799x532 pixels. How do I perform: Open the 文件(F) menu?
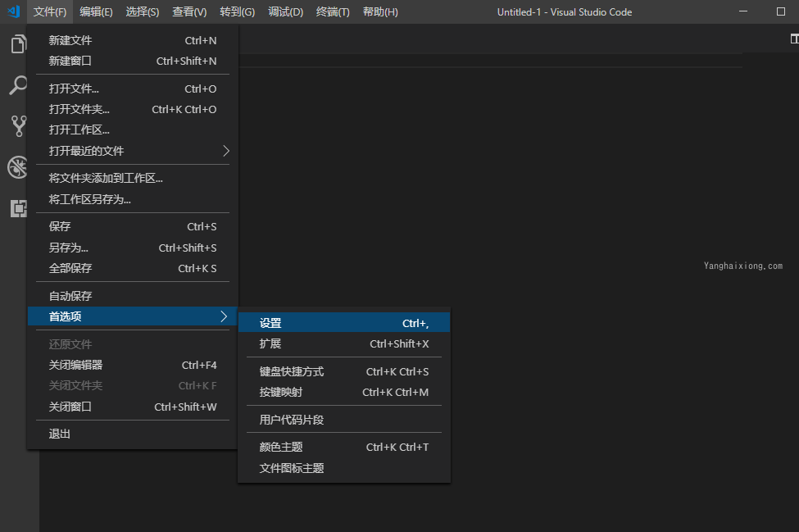click(50, 11)
